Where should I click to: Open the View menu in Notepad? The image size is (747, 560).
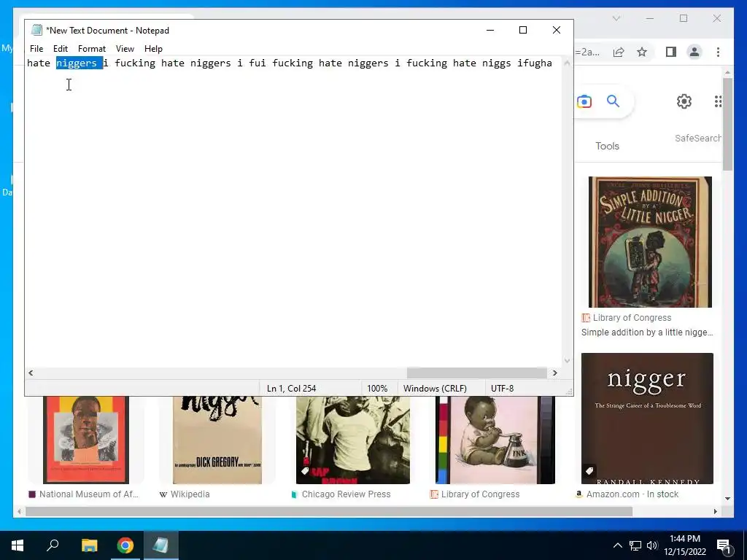(125, 49)
